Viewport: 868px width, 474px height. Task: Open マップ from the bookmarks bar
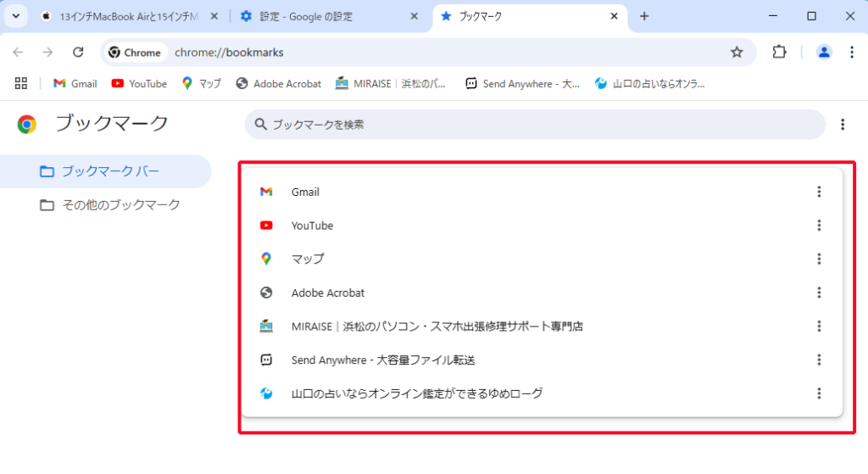[x=202, y=84]
